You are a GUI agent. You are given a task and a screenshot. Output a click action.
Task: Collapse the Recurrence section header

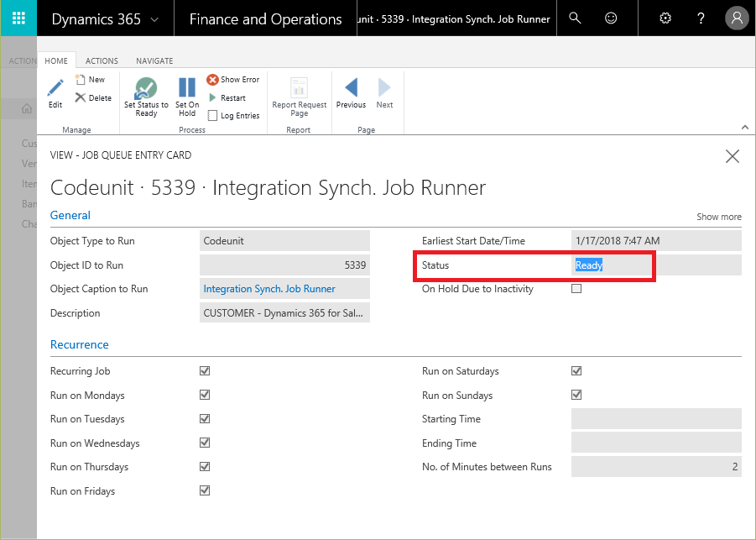(x=80, y=344)
